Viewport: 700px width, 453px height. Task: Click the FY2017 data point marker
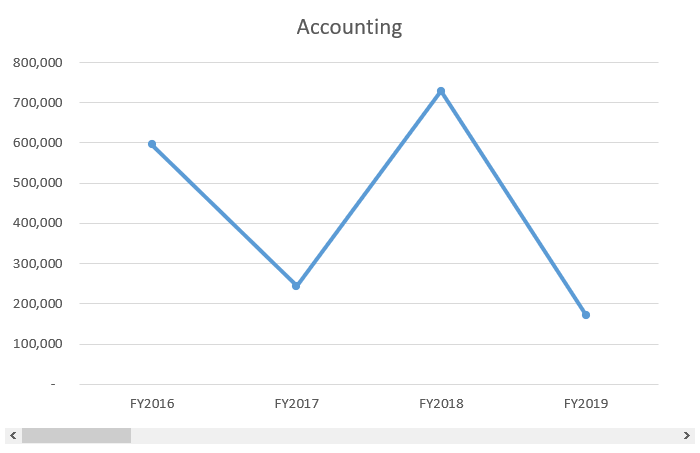[x=296, y=286]
